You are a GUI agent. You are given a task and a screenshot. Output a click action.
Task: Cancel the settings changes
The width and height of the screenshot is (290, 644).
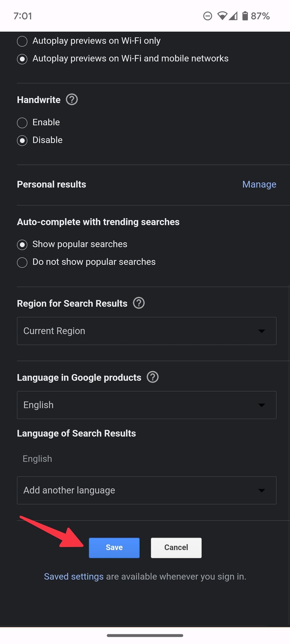point(176,547)
